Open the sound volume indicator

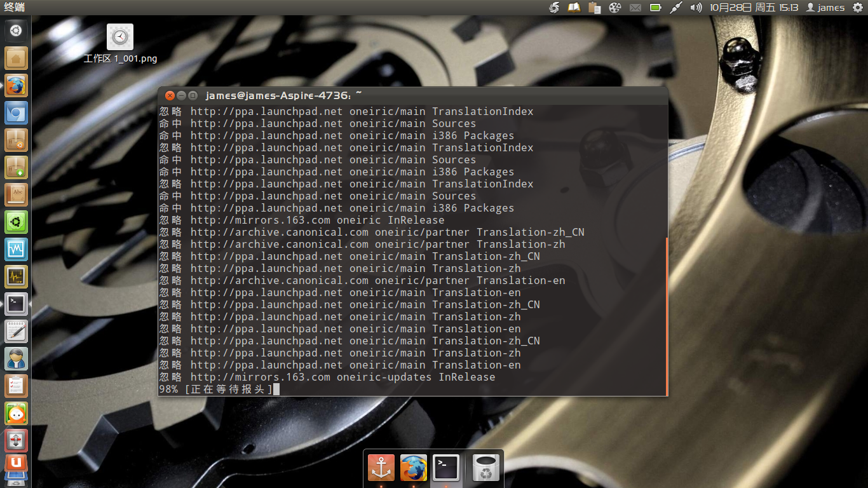tap(696, 8)
